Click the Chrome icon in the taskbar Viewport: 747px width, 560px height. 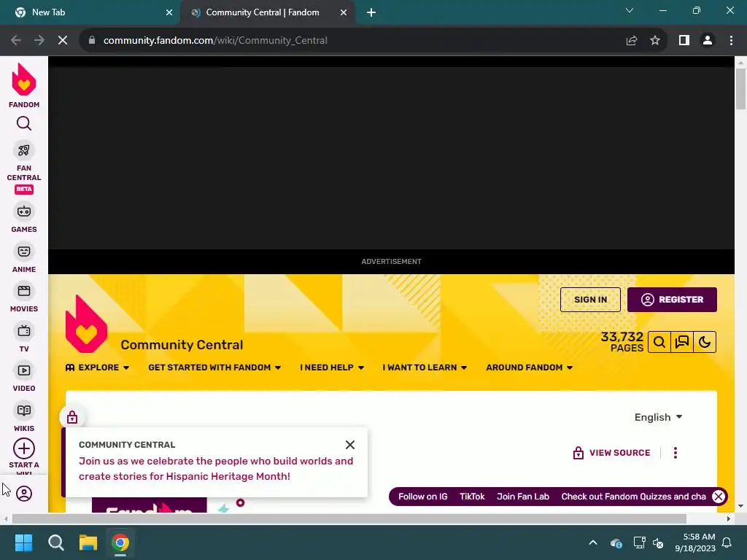(120, 542)
